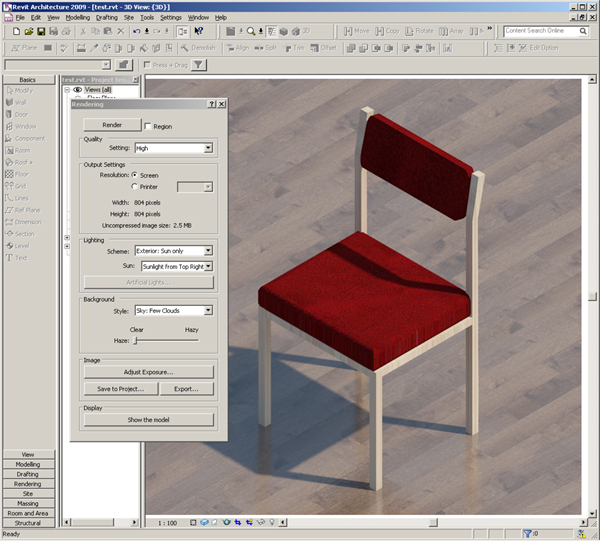The height and width of the screenshot is (541, 600).
Task: Click the horizontal scrollbar thumb under the view
Action: pyautogui.click(x=433, y=522)
